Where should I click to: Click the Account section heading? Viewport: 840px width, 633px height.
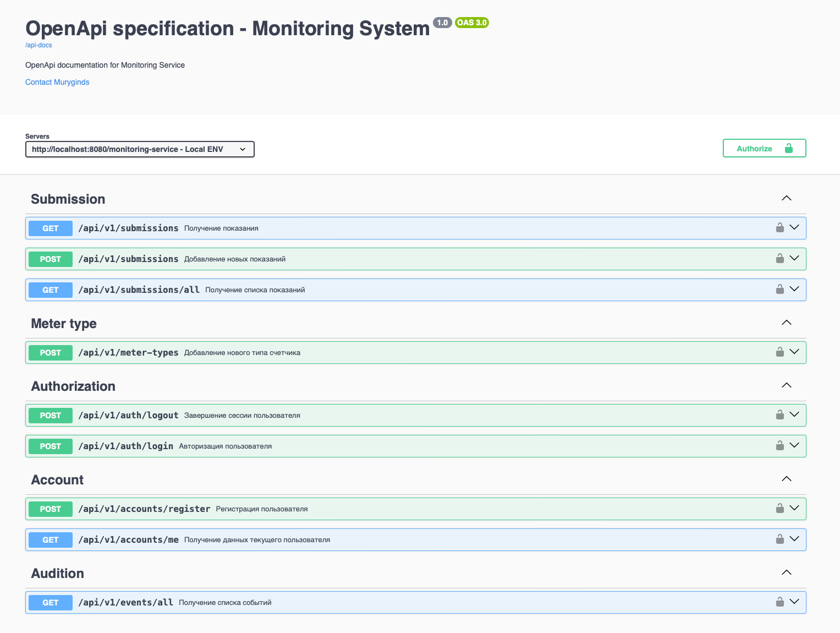click(57, 480)
